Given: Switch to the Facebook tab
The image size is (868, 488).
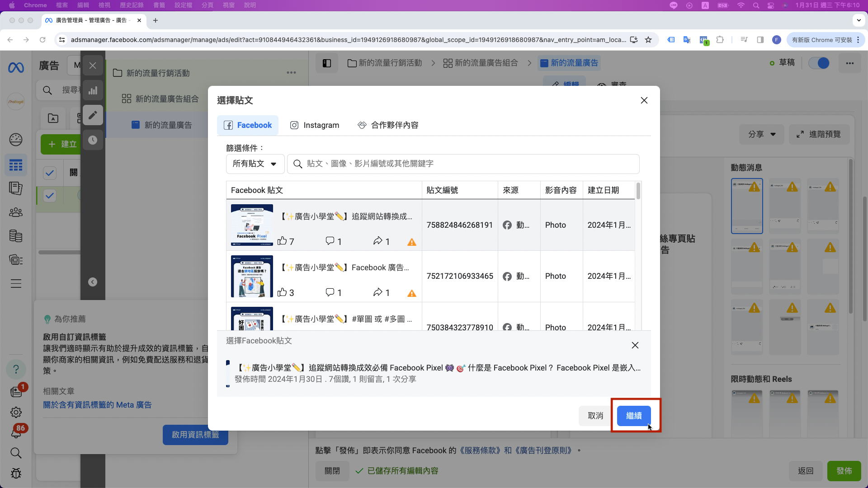Looking at the screenshot, I should [x=248, y=125].
